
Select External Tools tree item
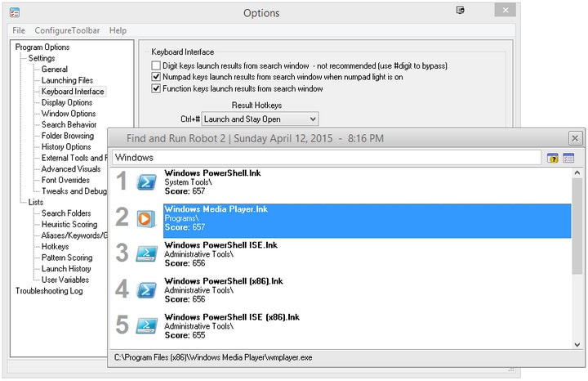(x=74, y=158)
